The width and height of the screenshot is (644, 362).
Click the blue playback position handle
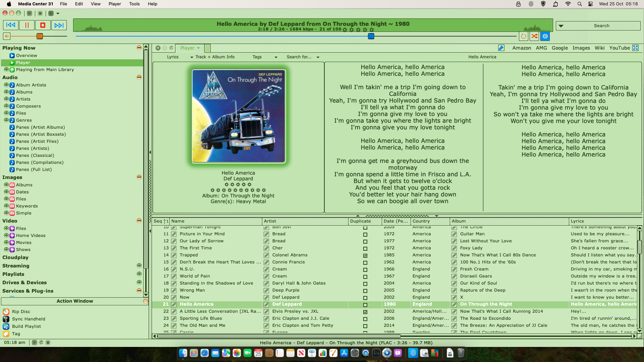point(371,36)
